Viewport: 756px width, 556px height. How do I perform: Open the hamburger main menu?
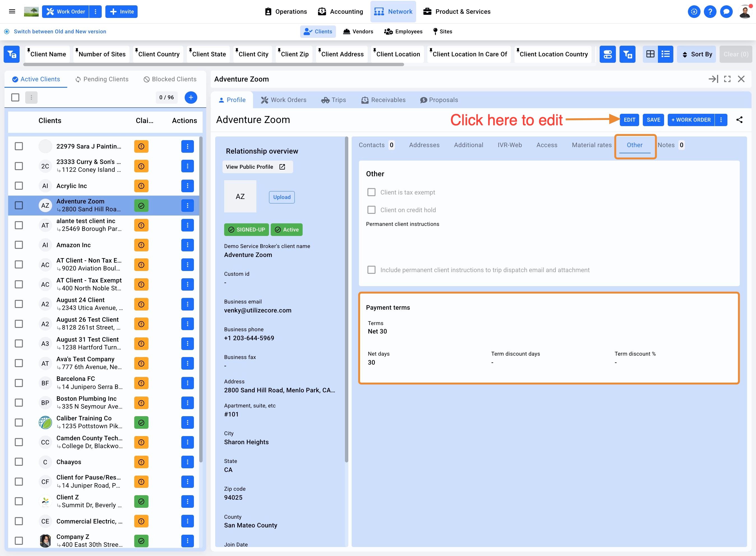tap(12, 11)
